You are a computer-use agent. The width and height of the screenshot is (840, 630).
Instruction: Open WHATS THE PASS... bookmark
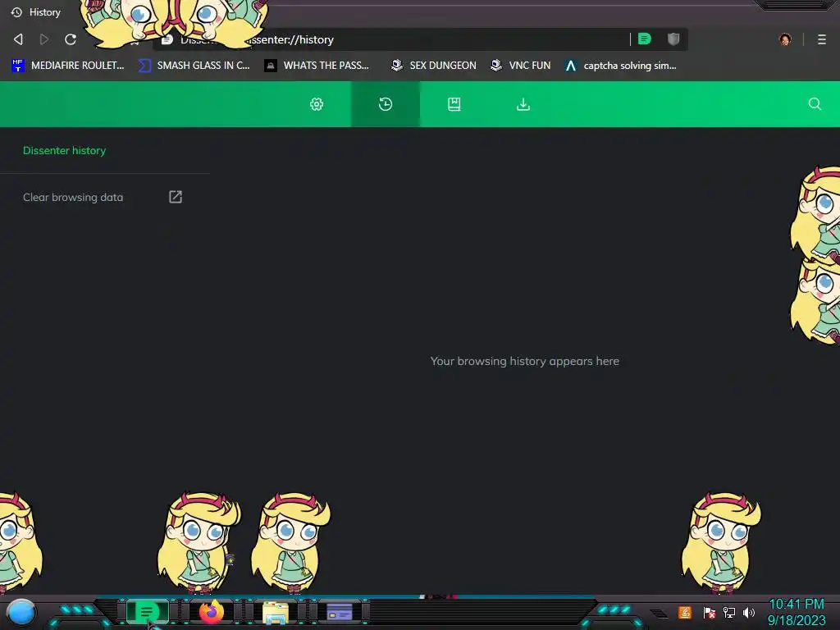317,66
